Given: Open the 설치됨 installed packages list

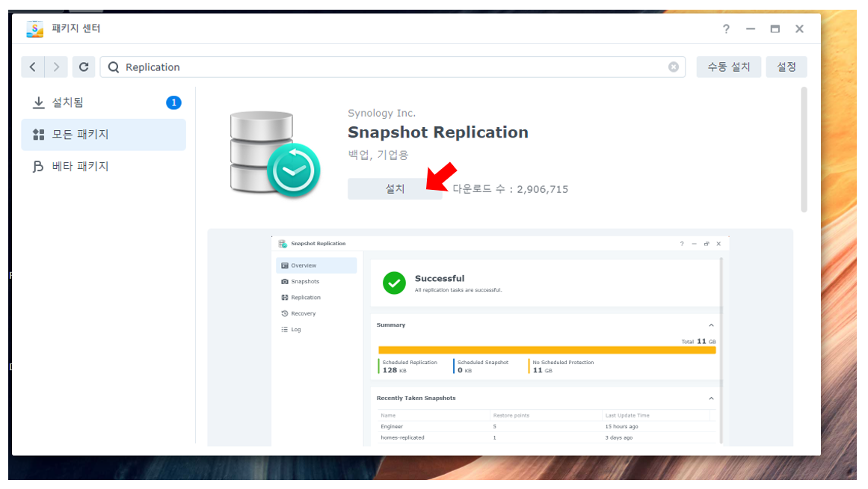Looking at the screenshot, I should (103, 102).
